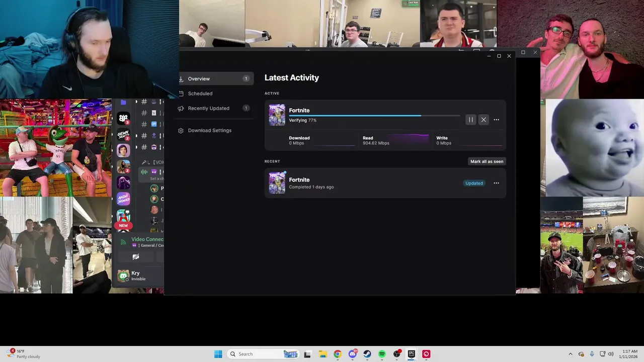Open the red circle app on the taskbar
Screen dimensions: 644x362
[x=426, y=354]
